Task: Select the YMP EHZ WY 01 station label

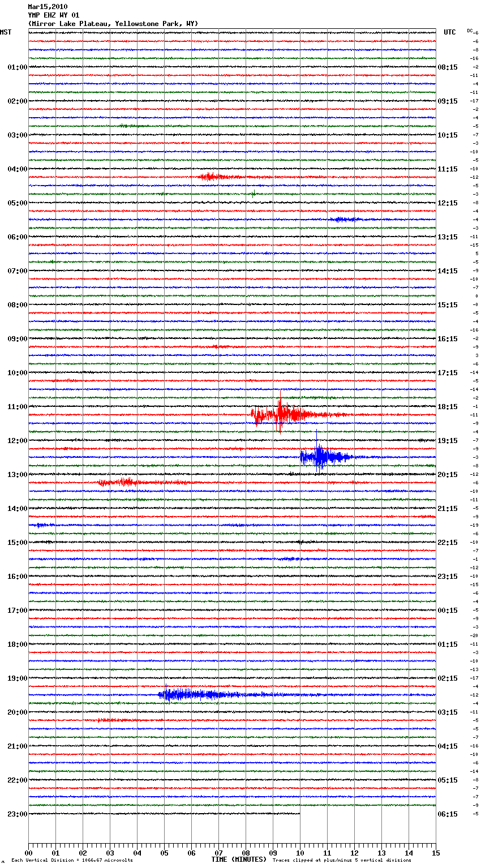Action: pos(54,15)
